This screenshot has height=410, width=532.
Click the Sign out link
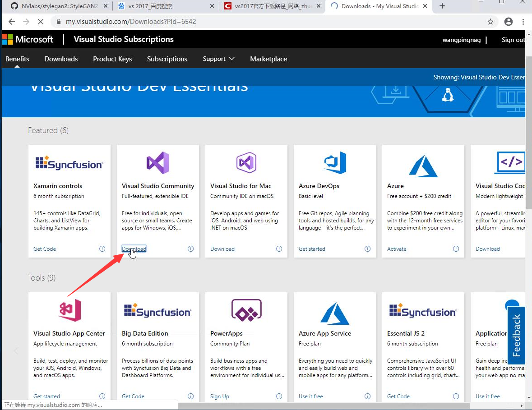(513, 40)
